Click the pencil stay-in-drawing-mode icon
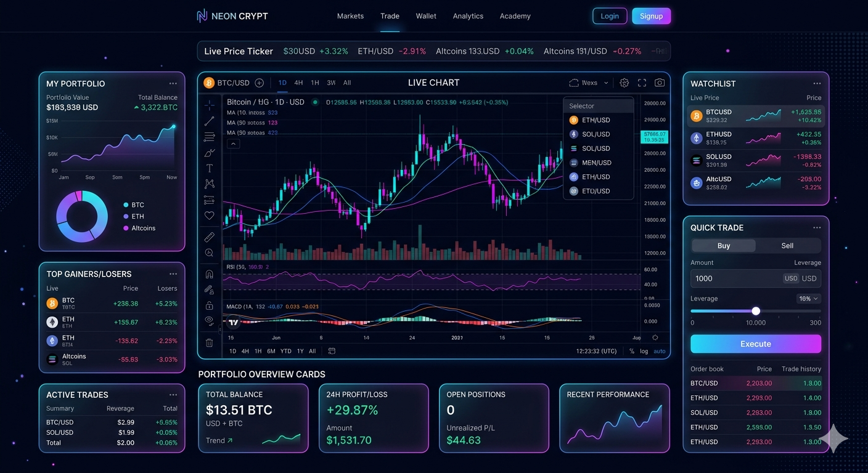This screenshot has height=473, width=868. [x=210, y=289]
